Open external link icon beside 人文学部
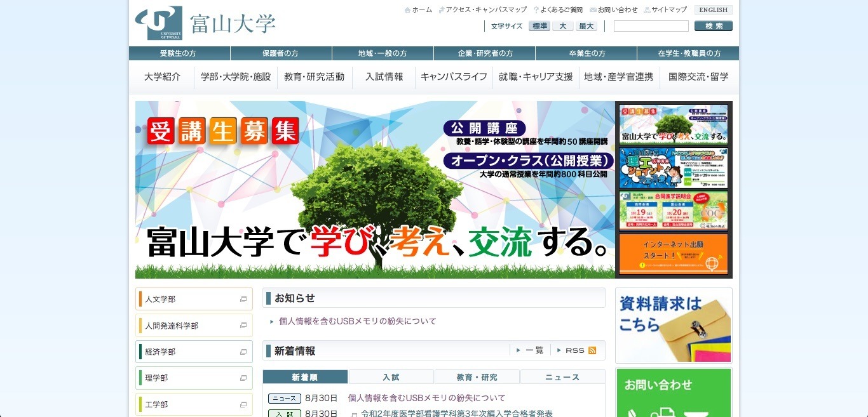 click(x=243, y=300)
